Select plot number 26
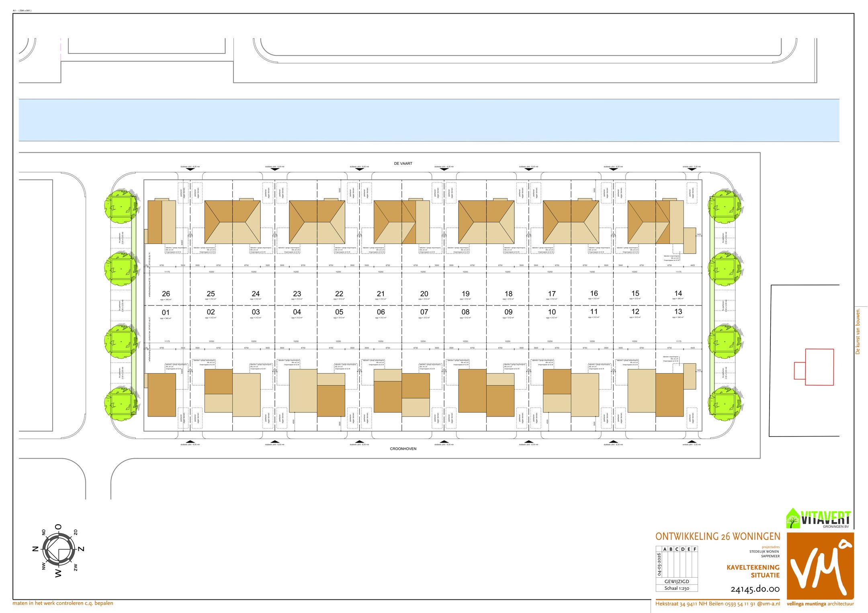The image size is (868, 613). [x=166, y=294]
